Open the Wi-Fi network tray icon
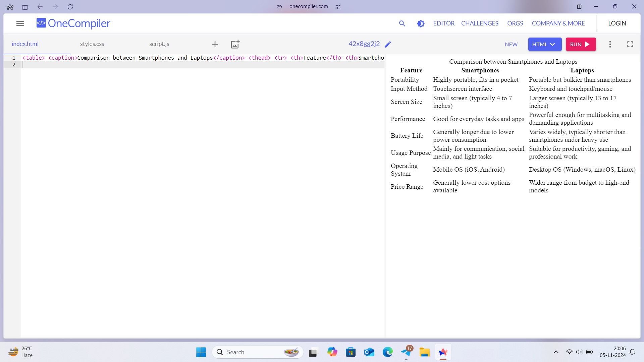Image resolution: width=644 pixels, height=362 pixels. [569, 352]
